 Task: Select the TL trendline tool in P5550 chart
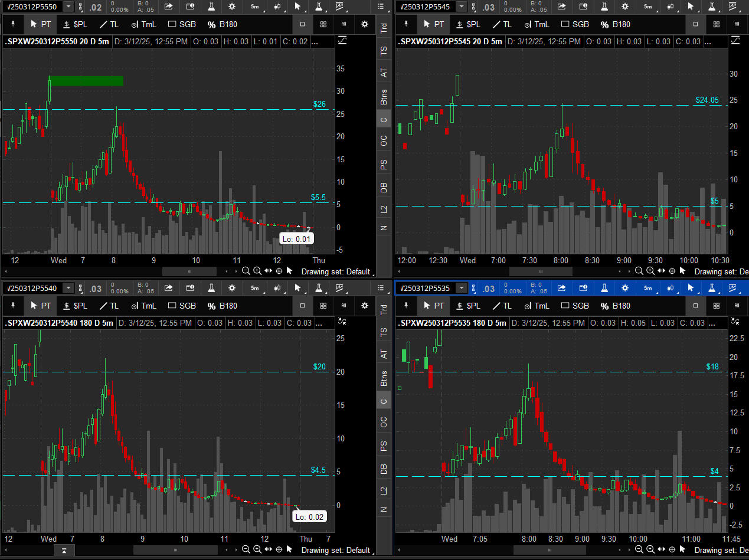(x=109, y=24)
